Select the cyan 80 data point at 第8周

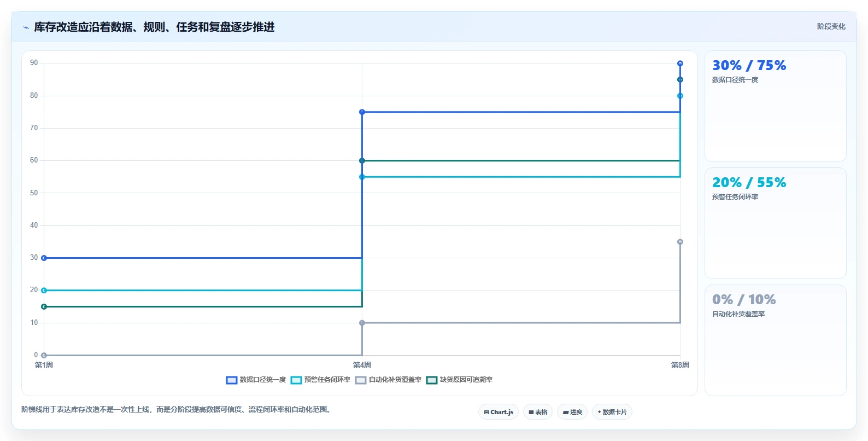(x=680, y=96)
